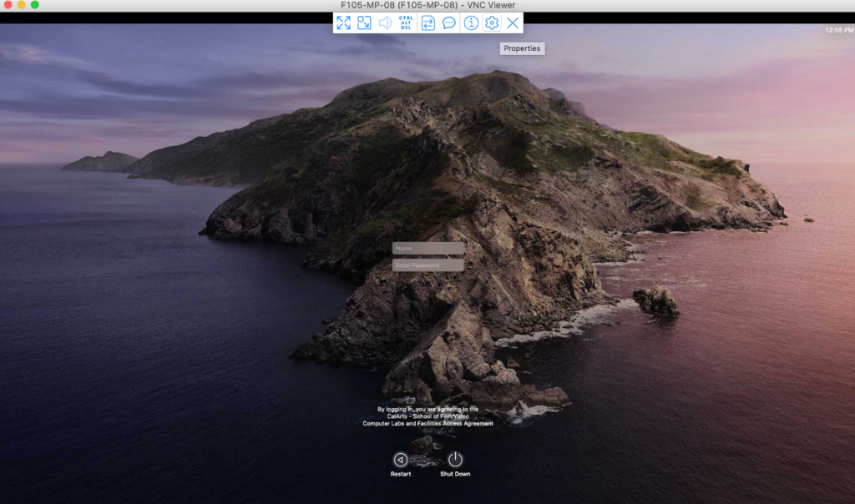
Task: Disconnect session using the toolbar X icon
Action: [x=513, y=23]
